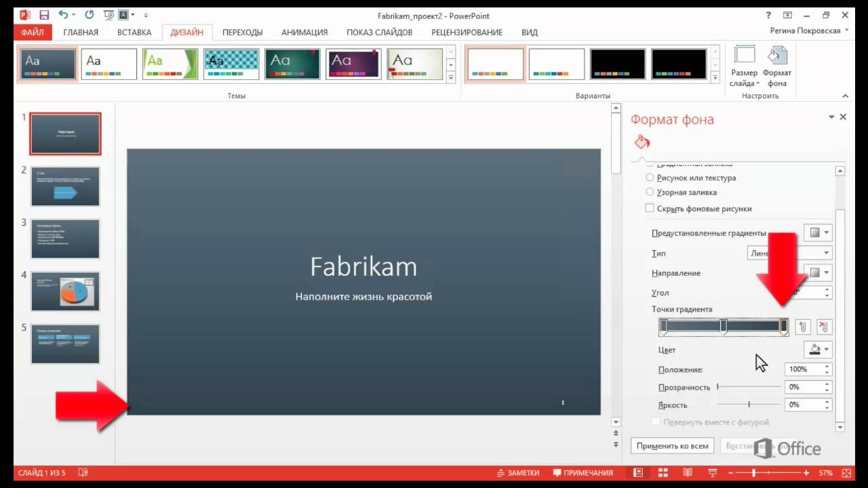Select the Picture or texture fill (Рисунок или текстура) option
Screen dimensions: 868x488
coord(690,178)
